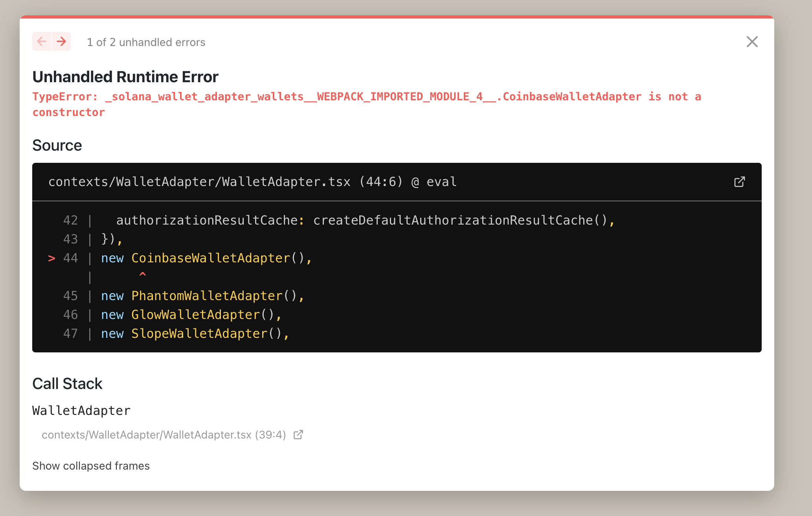Image resolution: width=812 pixels, height=516 pixels.
Task: Open WalletAdapter.tsx at line 39:4
Action: (x=163, y=435)
